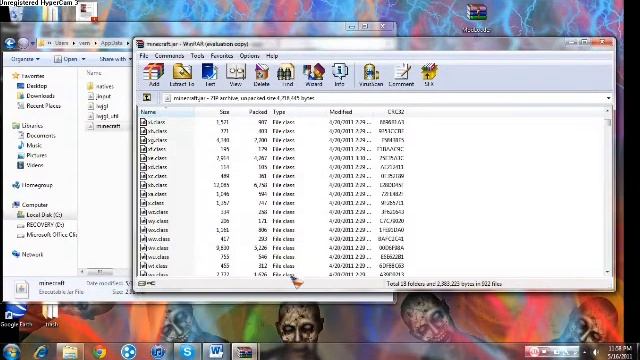Show hidden system tray icons arrow

tap(585, 351)
